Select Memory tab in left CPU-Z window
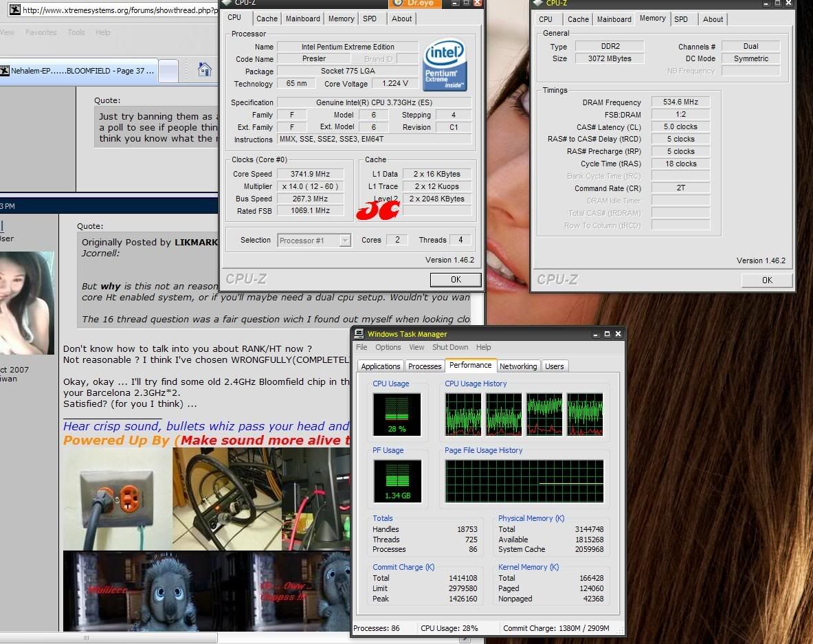813x644 pixels. tap(341, 19)
